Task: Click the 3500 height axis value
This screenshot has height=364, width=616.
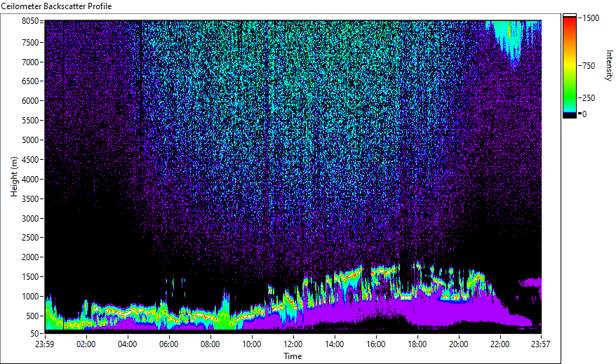Action: 30,199
